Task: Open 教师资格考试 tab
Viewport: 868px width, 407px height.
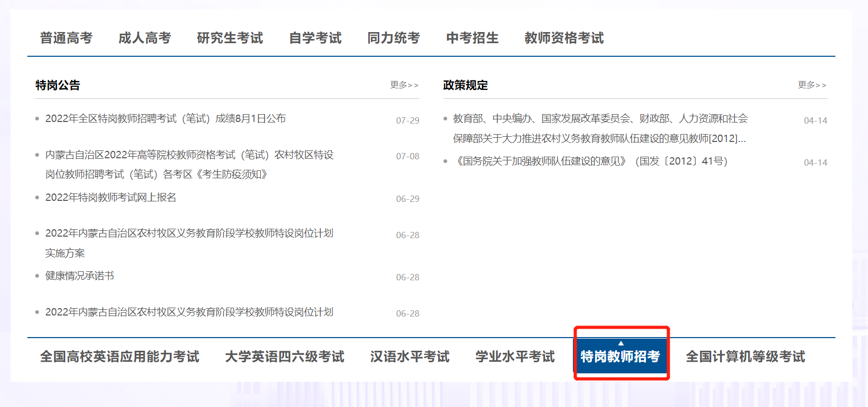Action: (564, 38)
